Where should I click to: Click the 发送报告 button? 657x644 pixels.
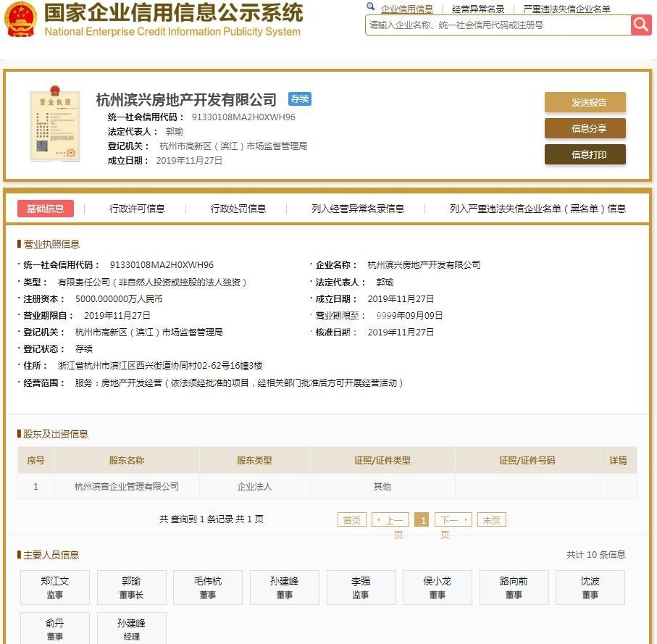click(x=585, y=102)
